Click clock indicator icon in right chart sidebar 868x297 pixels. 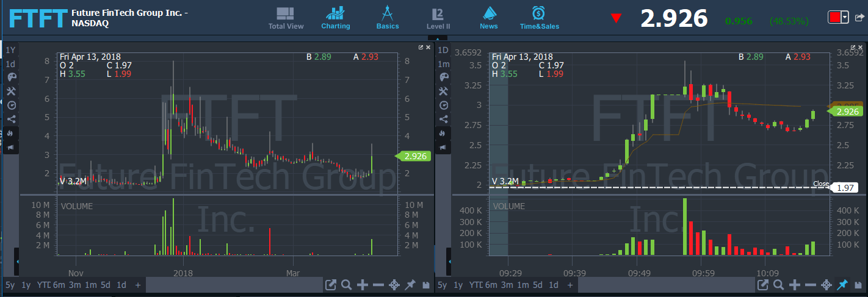click(444, 105)
